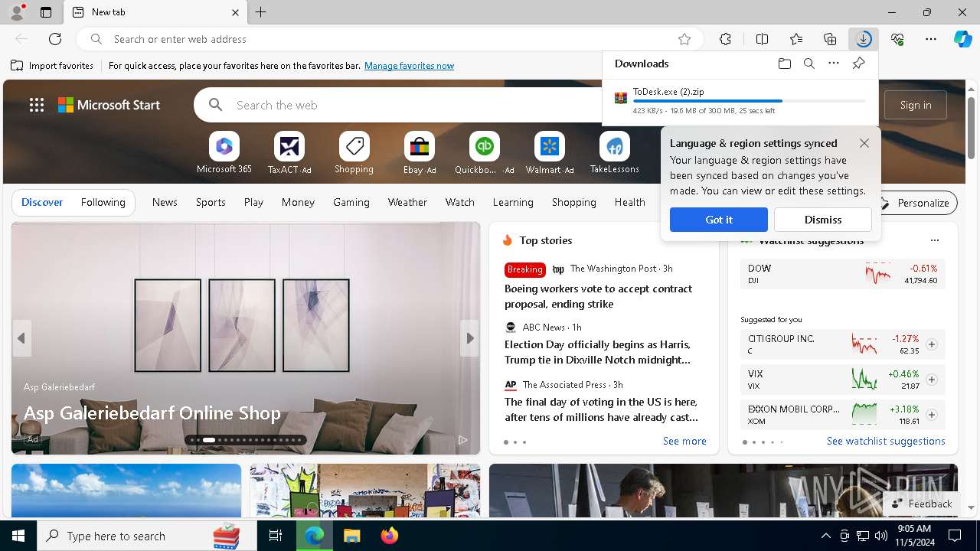Open the Microsoft 365 shortcut

tap(224, 153)
